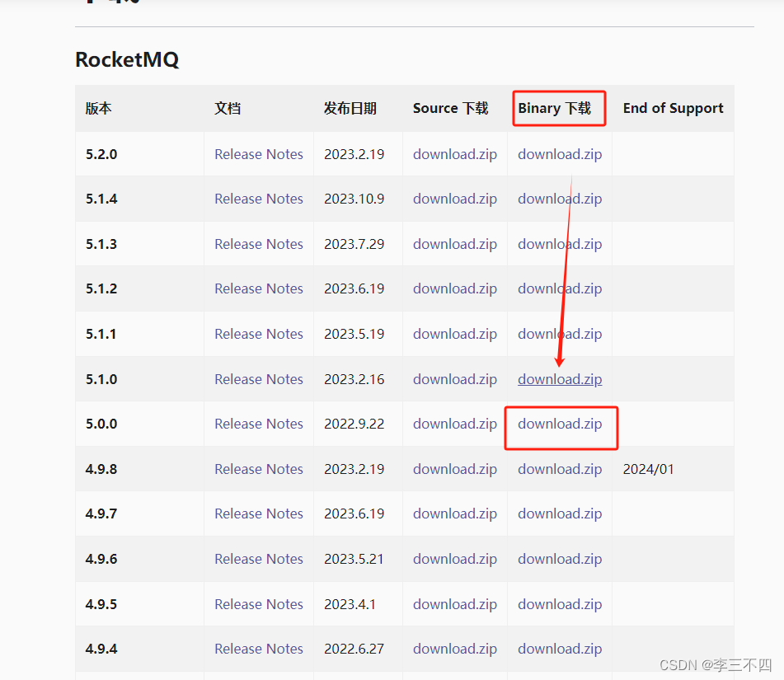
Task: Click the release date 2023.5.21
Action: (354, 559)
